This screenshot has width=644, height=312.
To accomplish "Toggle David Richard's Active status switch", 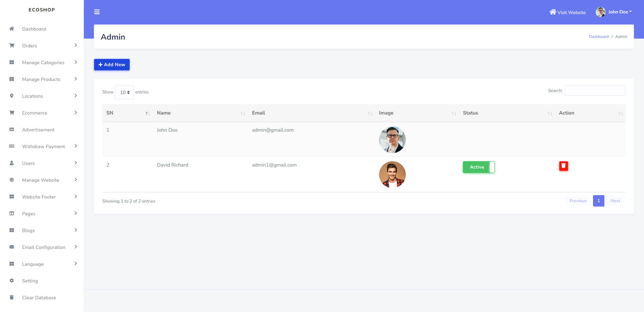I will [479, 167].
